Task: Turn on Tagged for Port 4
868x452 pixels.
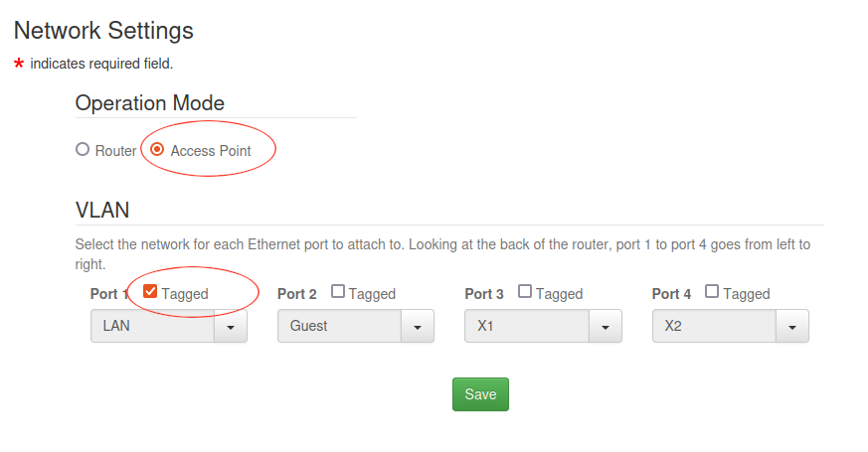Action: click(x=712, y=292)
